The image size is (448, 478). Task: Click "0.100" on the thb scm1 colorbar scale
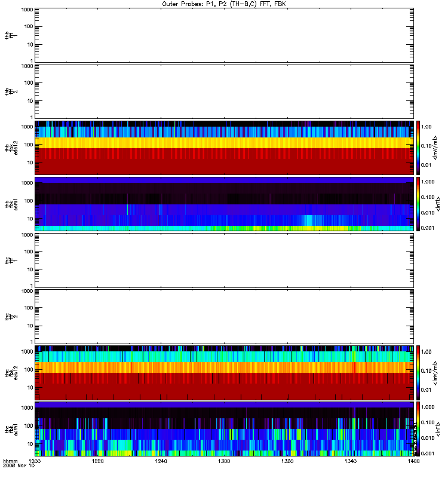(x=428, y=197)
